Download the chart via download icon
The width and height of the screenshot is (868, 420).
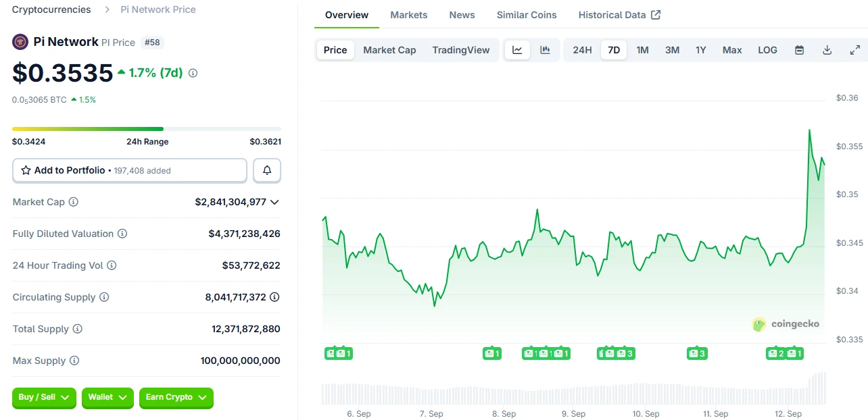click(x=827, y=49)
